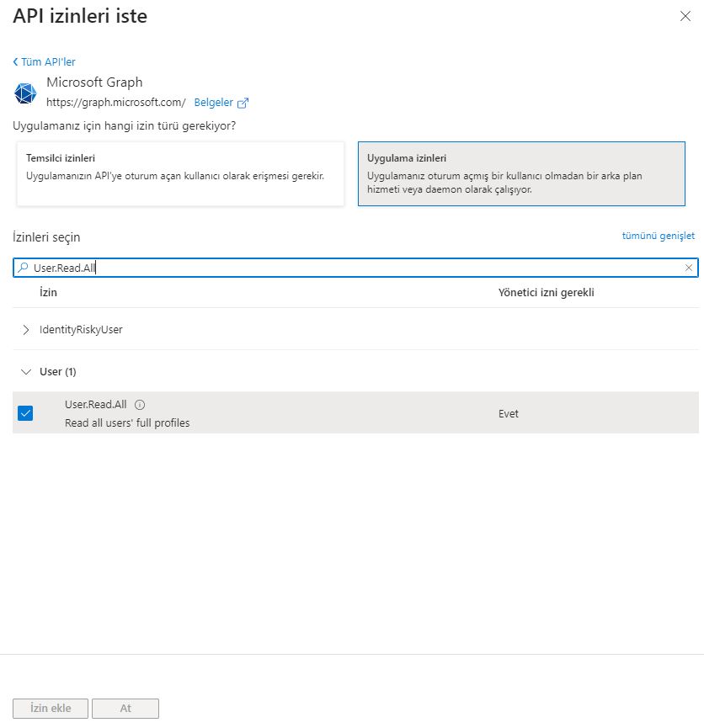Click the Yönetici izni gerekli column header
The image size is (704, 728).
(x=552, y=293)
